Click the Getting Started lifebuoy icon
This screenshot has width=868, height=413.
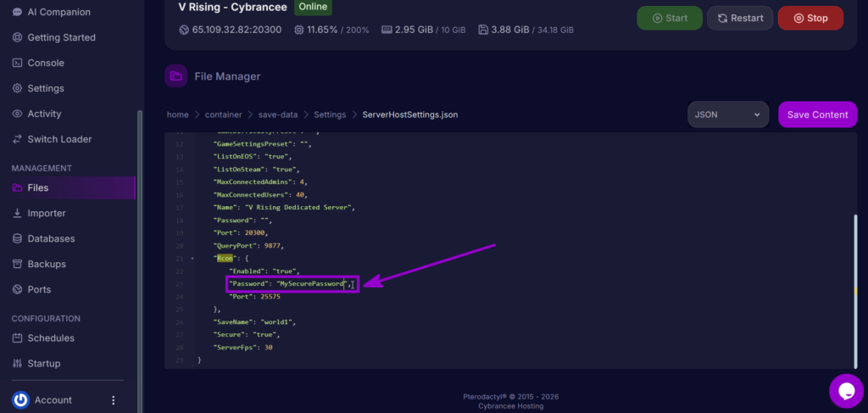coord(17,37)
